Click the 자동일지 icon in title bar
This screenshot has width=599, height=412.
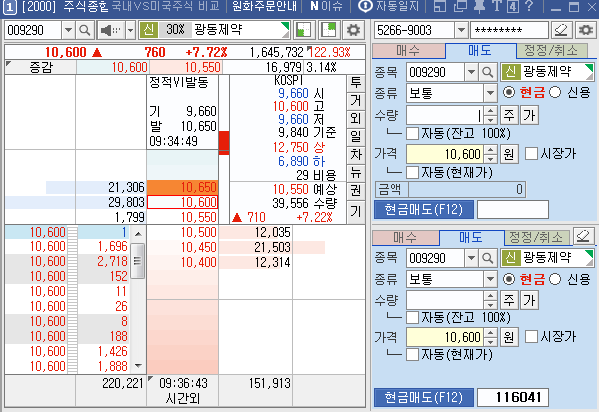pyautogui.click(x=365, y=6)
